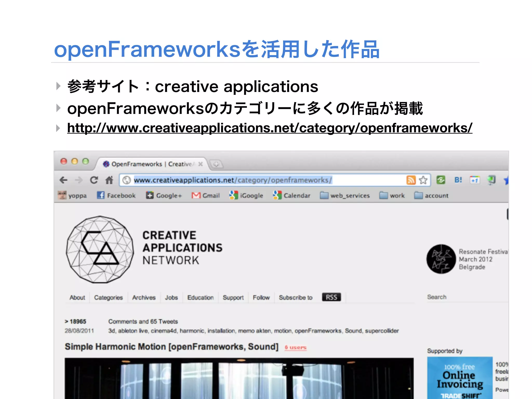Click the Resonate Festival round logo
Viewport: 532px width, 399px height.
[x=441, y=259]
